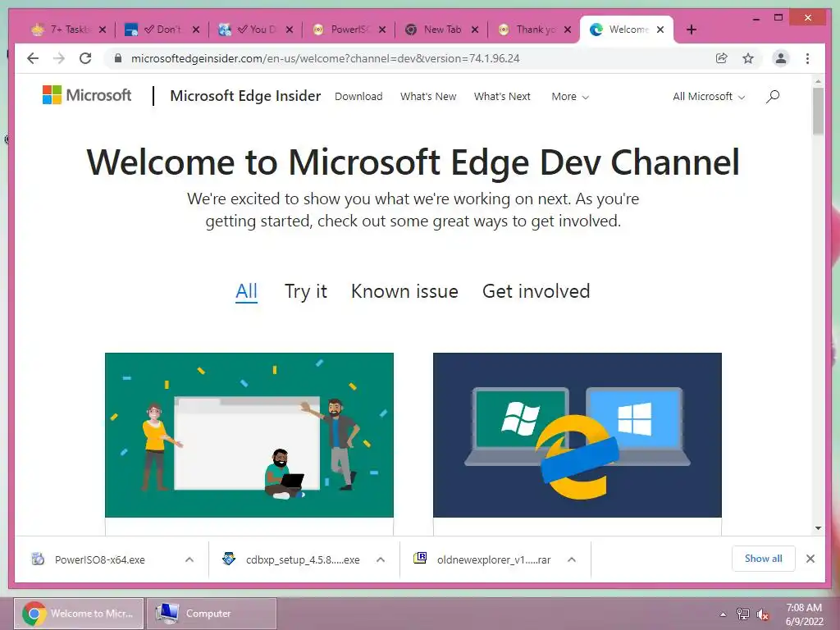Open Chrome three-dot menu
This screenshot has width=840, height=630.
pyautogui.click(x=807, y=58)
